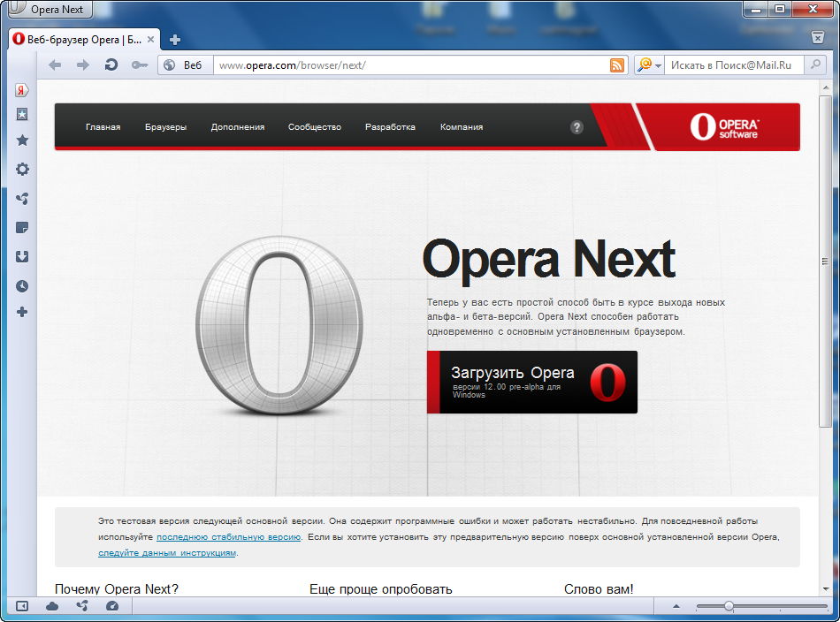
Task: Open the Notes panel in sidebar
Action: [x=22, y=228]
